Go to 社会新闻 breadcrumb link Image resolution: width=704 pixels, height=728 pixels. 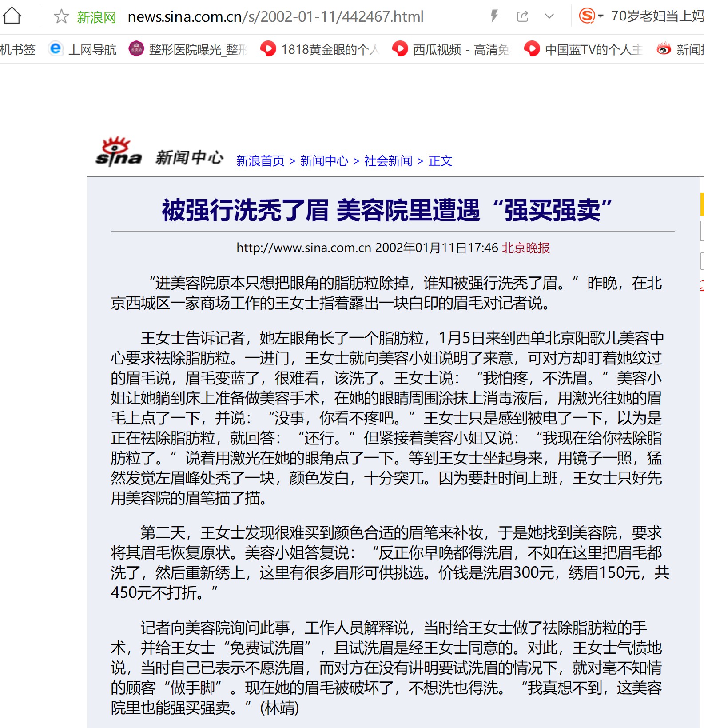pos(388,161)
